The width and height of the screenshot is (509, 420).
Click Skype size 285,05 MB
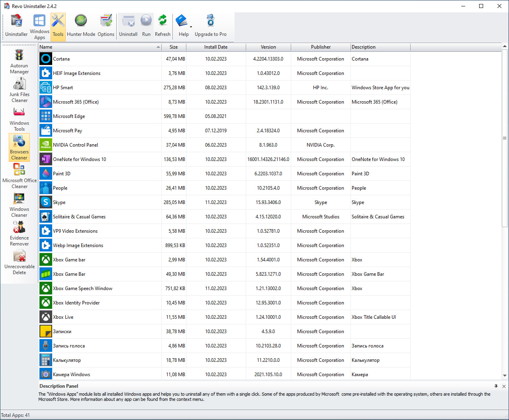tap(174, 202)
